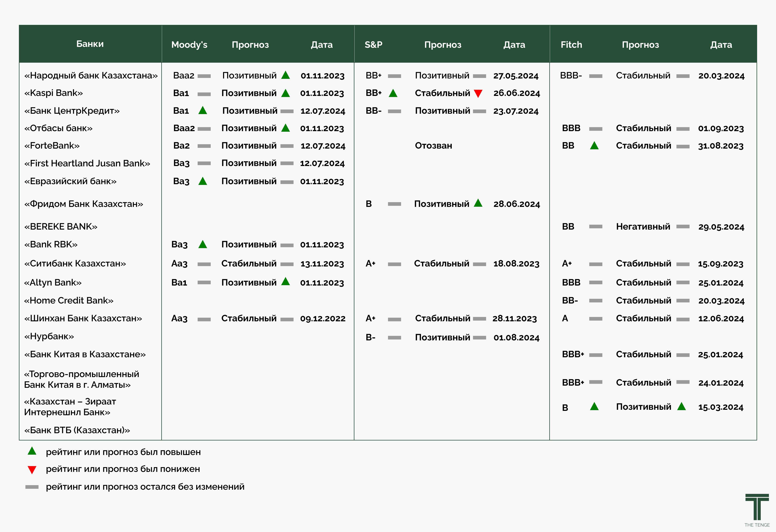Select «Казахстан – Зираат Интернешнл Банк» name
The image size is (776, 532).
(70, 407)
